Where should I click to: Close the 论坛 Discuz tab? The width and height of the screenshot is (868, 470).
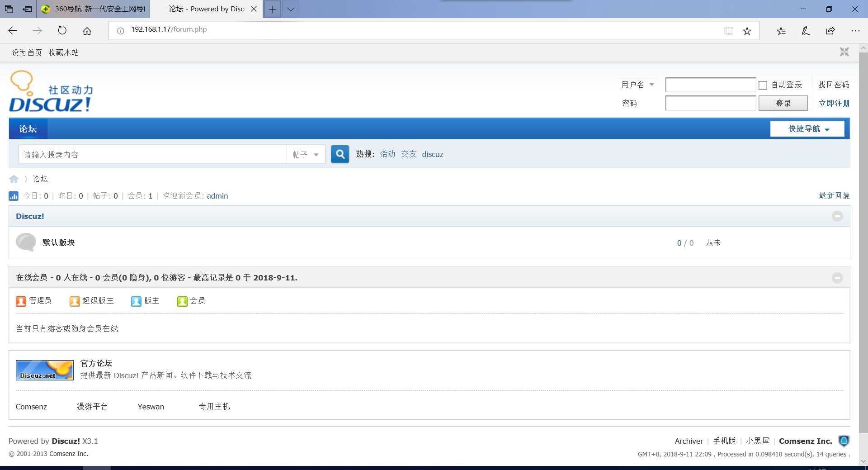[254, 9]
